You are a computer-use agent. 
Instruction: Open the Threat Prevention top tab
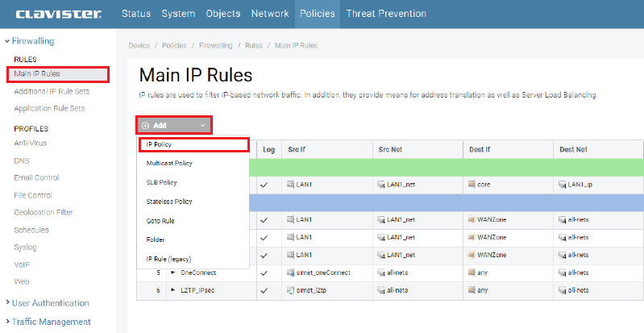386,14
